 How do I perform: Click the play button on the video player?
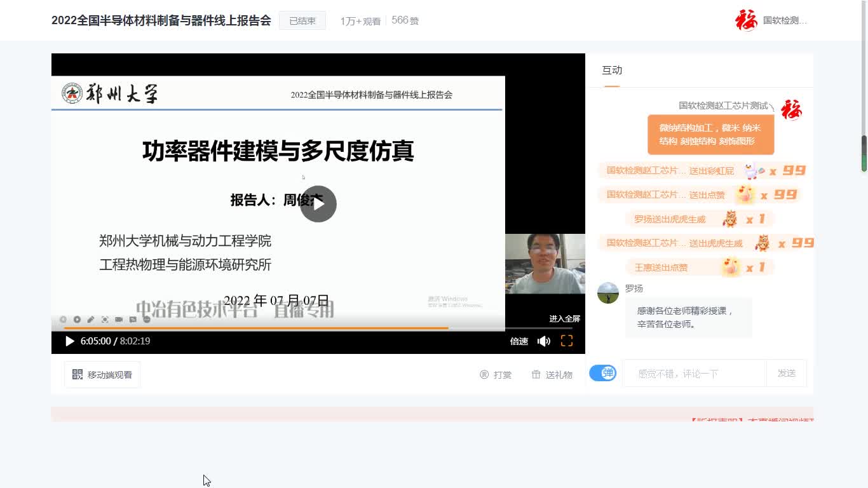[x=69, y=341]
